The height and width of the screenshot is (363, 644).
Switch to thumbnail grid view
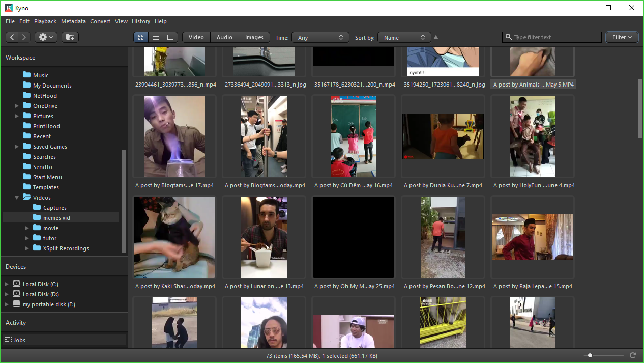[141, 37]
